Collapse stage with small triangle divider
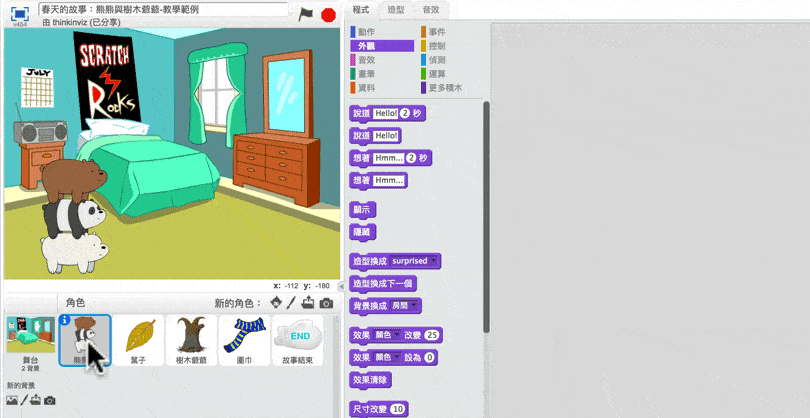This screenshot has width=810, height=418. (340, 286)
